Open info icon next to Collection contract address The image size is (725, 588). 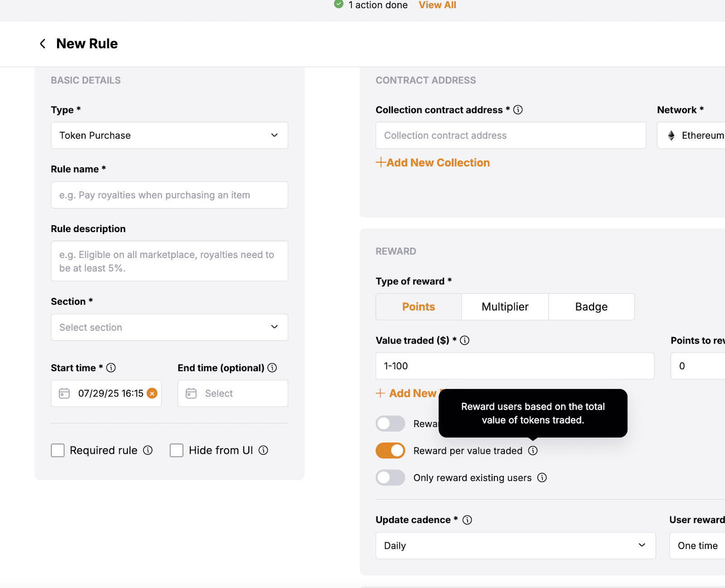(x=518, y=110)
